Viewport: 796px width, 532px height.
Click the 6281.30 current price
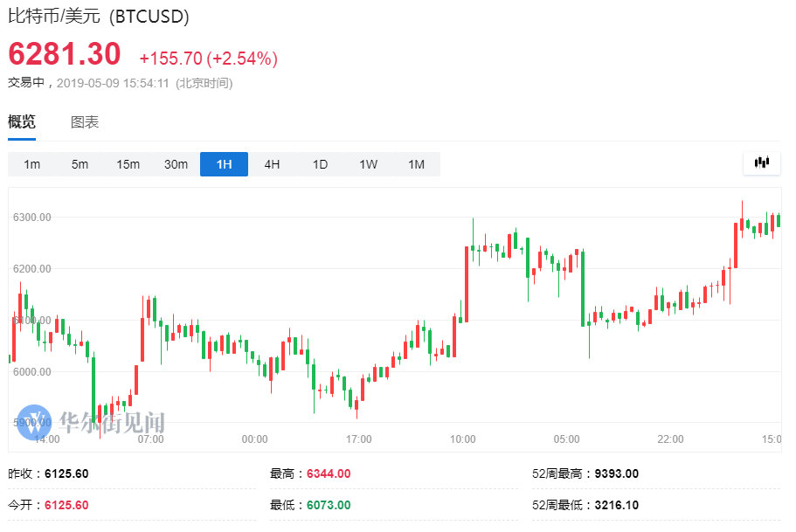coord(65,55)
